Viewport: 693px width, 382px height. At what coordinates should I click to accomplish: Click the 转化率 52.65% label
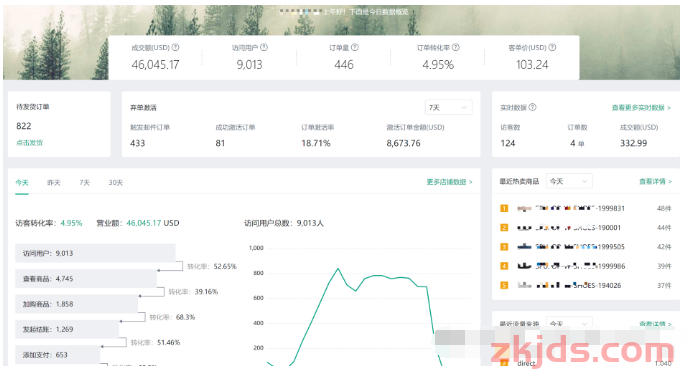(x=212, y=267)
